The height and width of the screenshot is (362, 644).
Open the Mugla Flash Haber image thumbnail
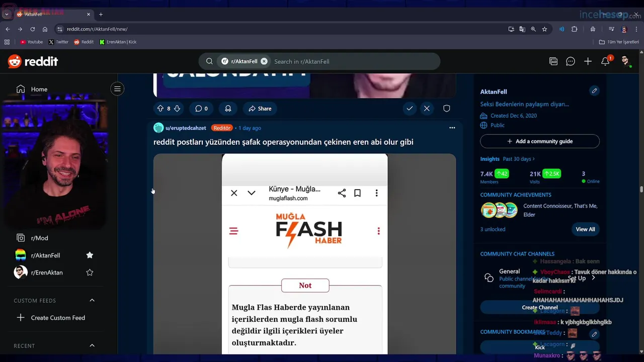305,254
